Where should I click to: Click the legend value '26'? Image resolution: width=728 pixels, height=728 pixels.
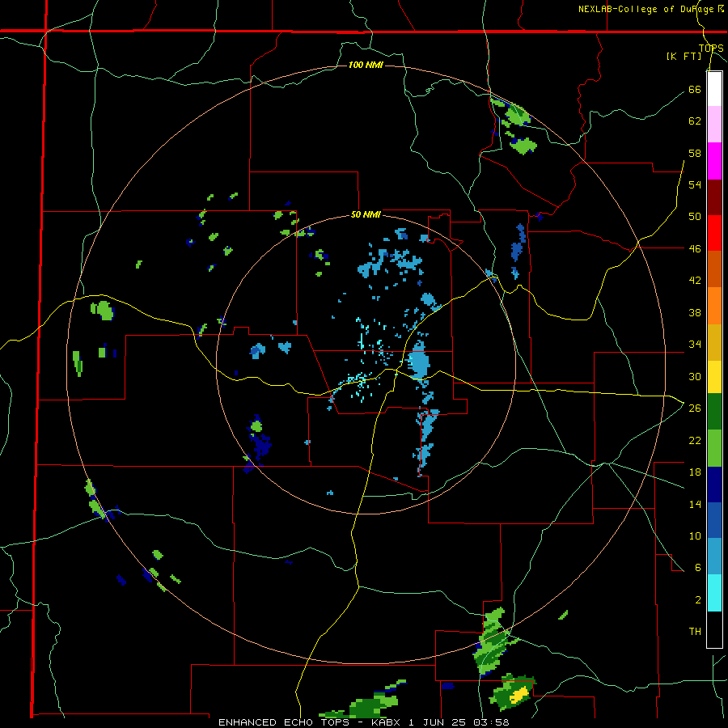695,408
